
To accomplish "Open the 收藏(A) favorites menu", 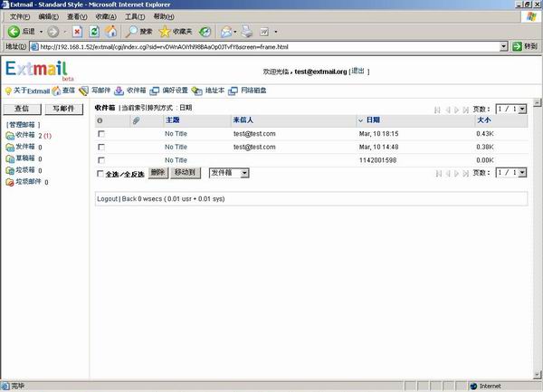I will click(105, 16).
